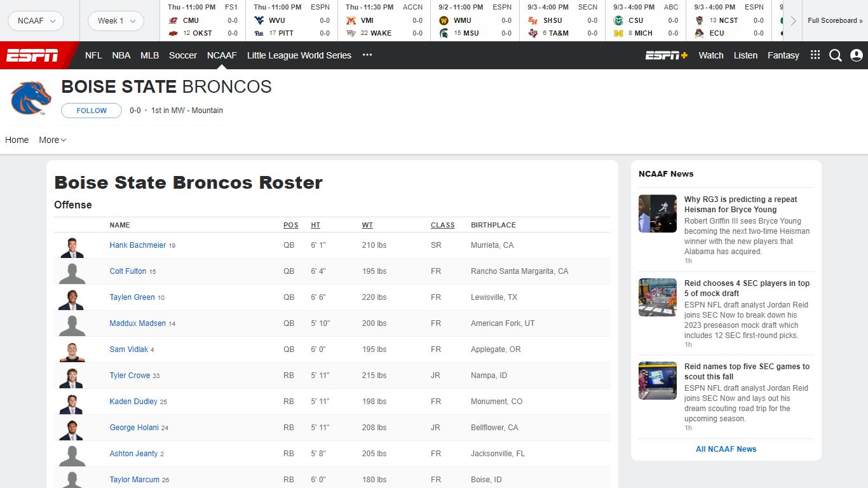This screenshot has height=488, width=868.
Task: Open NCST vs ECU scoreboard game
Action: pos(729,20)
